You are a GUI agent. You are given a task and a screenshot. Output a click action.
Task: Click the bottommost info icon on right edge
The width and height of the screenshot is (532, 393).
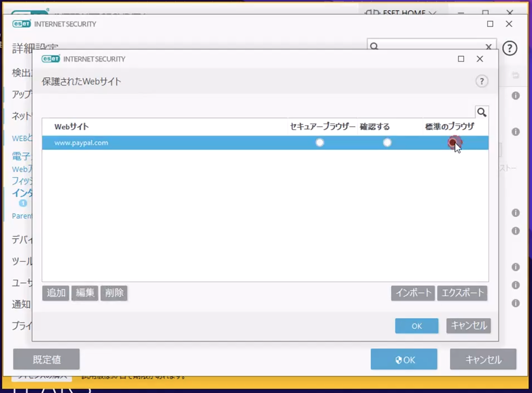[515, 303]
